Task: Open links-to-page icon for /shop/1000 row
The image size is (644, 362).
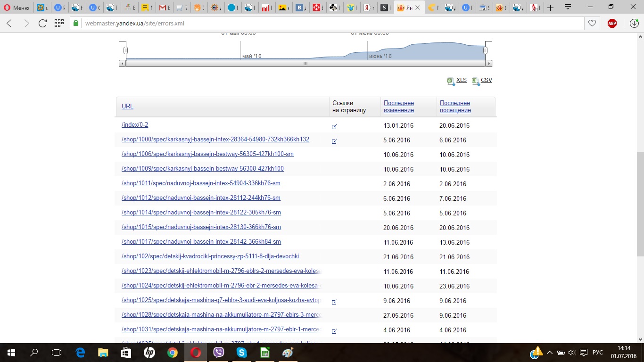Action: click(334, 141)
